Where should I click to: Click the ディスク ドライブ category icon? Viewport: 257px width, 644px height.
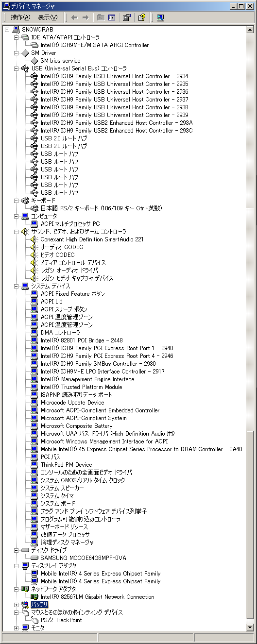tap(25, 550)
